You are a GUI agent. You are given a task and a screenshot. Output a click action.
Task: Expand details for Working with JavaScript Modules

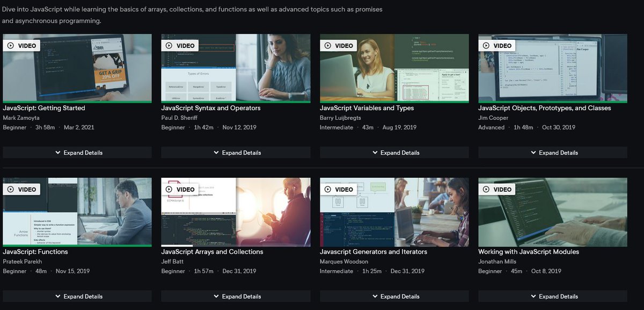(553, 296)
